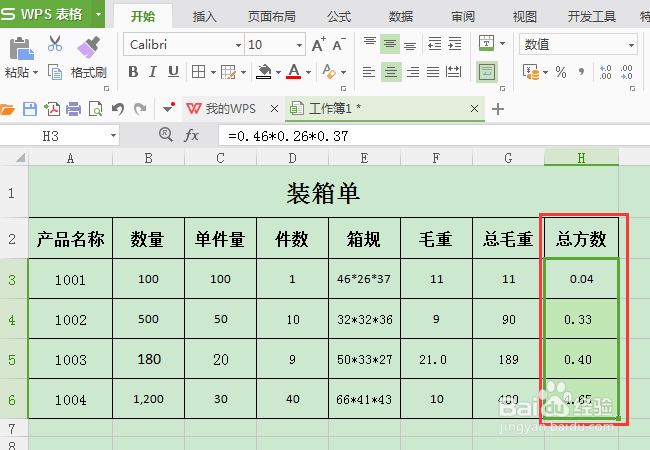This screenshot has height=450, width=650.
Task: Click print preview icon
Action: (96, 109)
